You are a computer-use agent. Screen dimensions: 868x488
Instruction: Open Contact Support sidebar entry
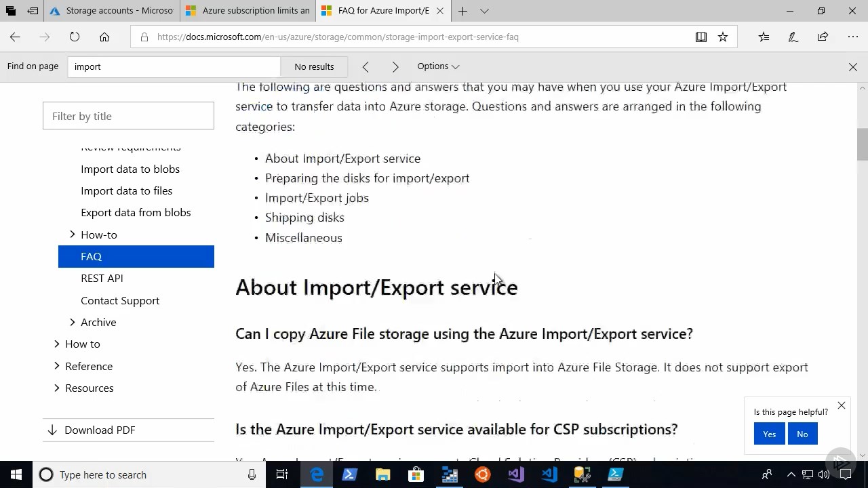pyautogui.click(x=120, y=300)
